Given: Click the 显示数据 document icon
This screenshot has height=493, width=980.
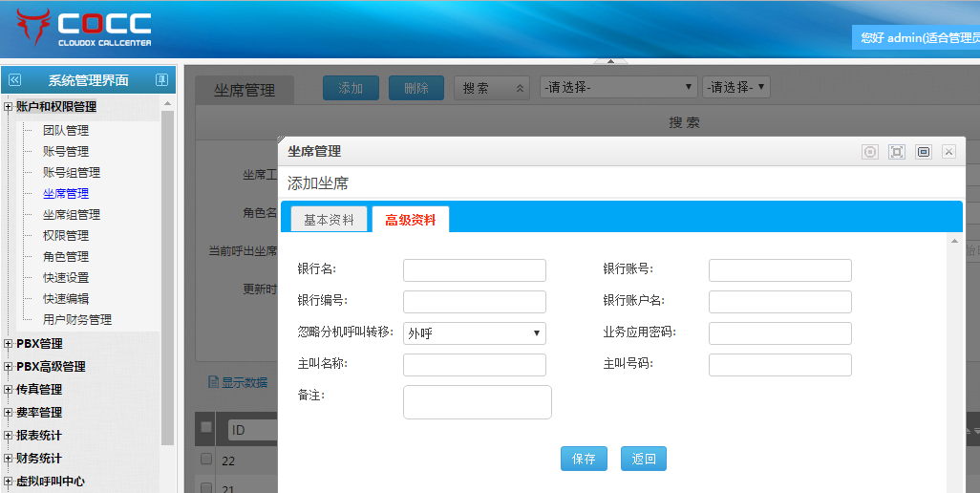Looking at the screenshot, I should [x=213, y=383].
